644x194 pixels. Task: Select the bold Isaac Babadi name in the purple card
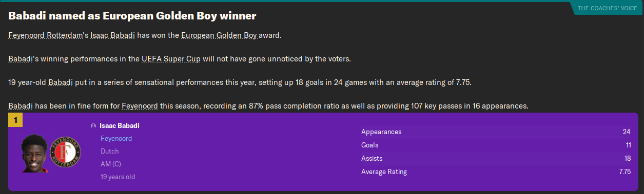tap(120, 126)
